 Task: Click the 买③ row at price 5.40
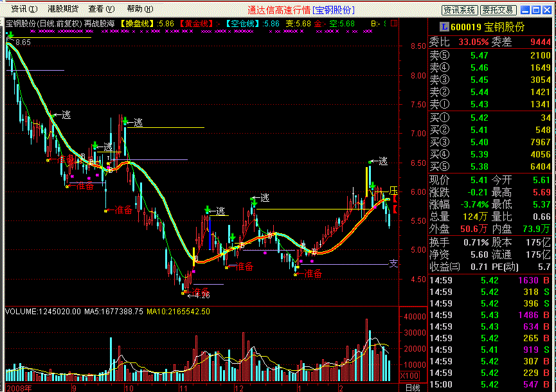(490, 142)
